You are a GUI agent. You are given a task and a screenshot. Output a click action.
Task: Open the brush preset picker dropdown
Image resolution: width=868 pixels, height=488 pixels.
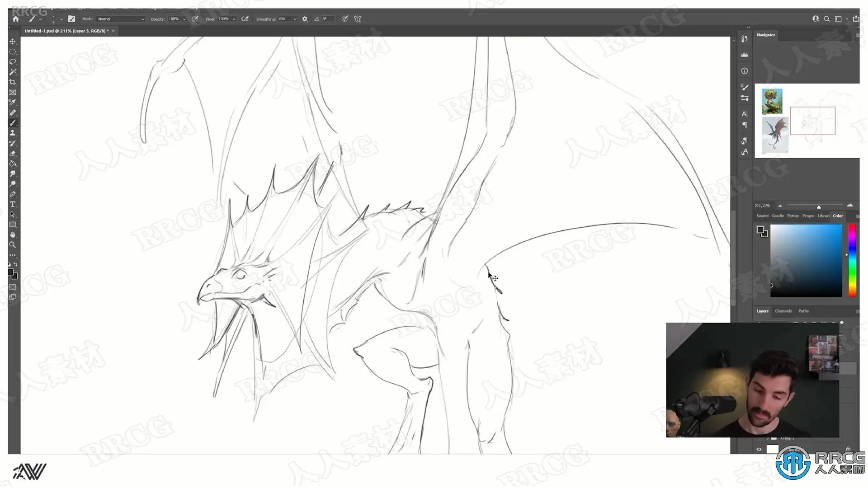[61, 19]
